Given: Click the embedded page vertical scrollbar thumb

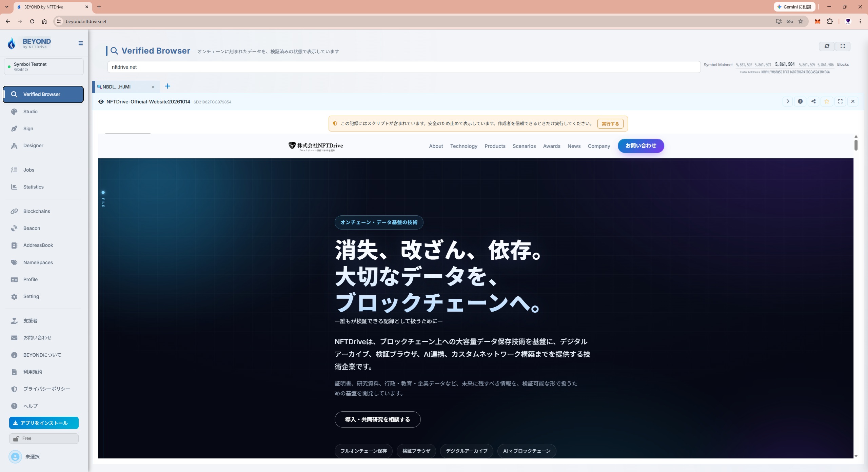Looking at the screenshot, I should (856, 145).
